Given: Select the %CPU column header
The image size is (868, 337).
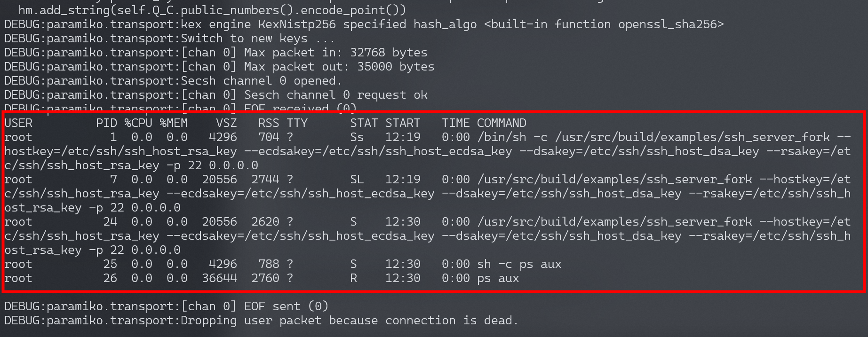Looking at the screenshot, I should [x=138, y=123].
